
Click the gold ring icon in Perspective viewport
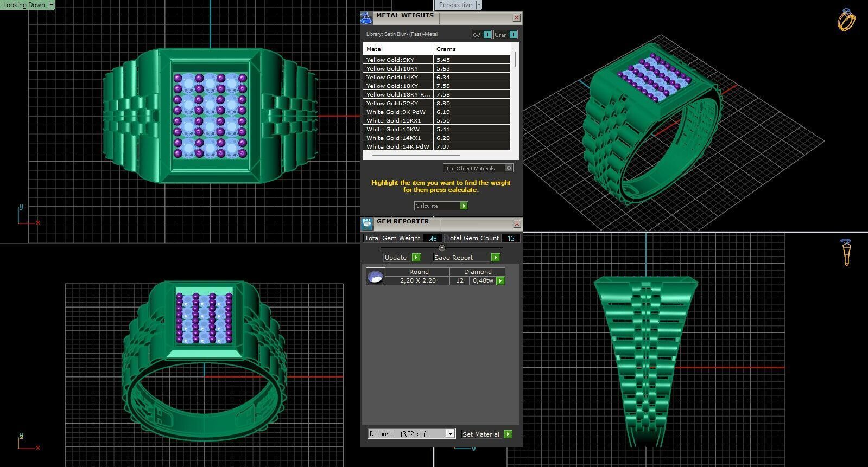(846, 20)
